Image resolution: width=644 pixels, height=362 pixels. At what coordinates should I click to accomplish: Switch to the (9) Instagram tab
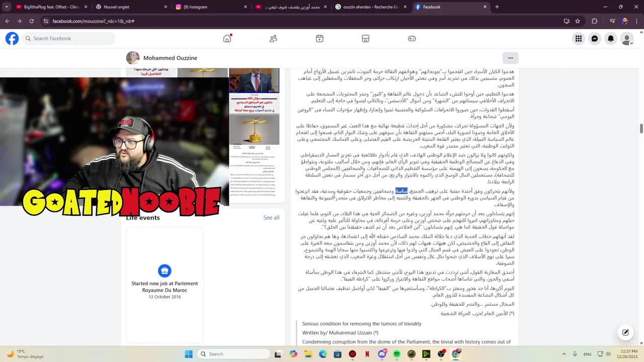[211, 7]
